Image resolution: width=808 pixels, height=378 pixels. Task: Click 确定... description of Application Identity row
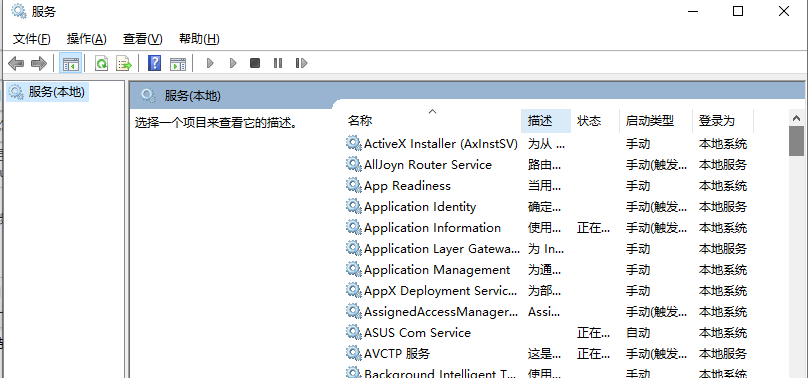[545, 207]
